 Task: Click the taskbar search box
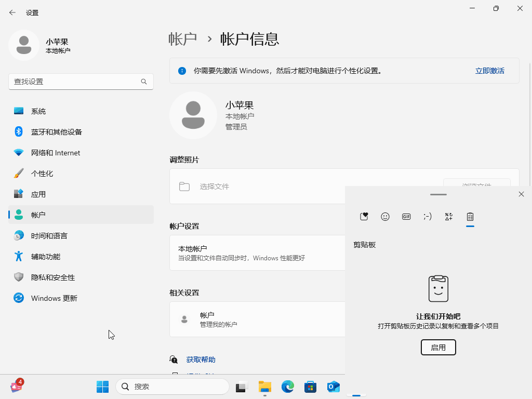[172, 387]
